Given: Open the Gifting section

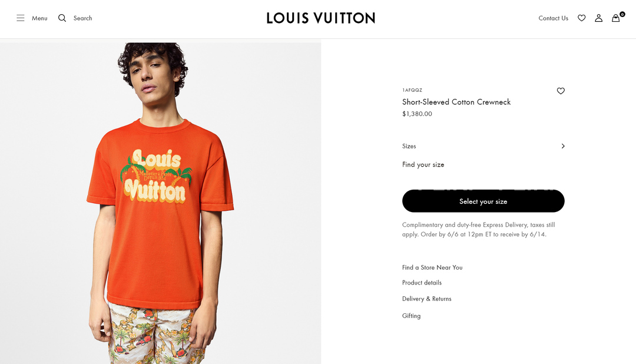Looking at the screenshot, I should click(x=411, y=316).
